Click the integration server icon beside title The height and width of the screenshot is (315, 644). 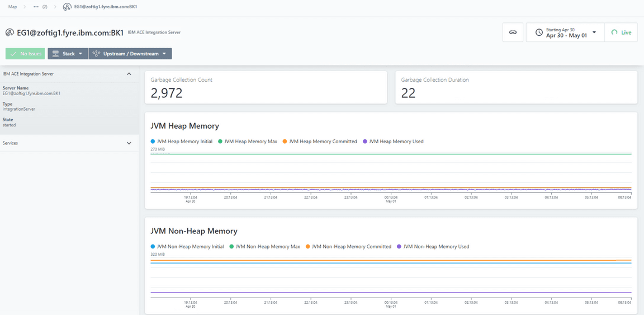10,32
